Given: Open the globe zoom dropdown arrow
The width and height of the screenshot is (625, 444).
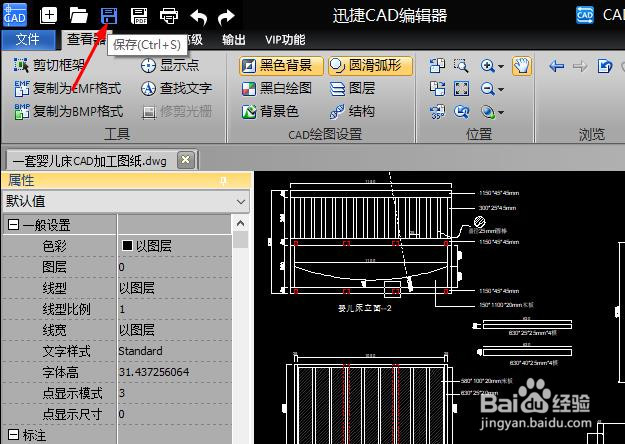Looking at the screenshot, I should [501, 113].
